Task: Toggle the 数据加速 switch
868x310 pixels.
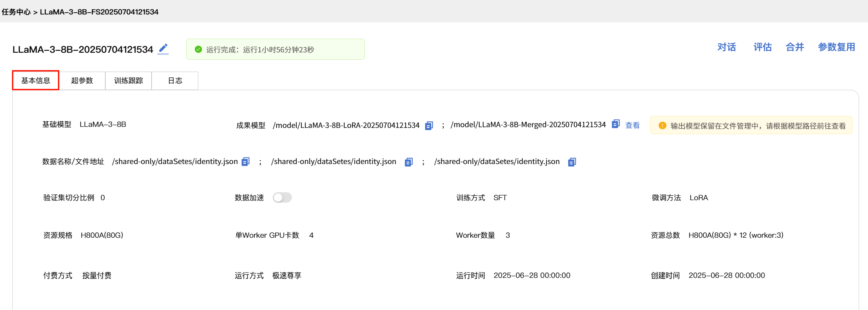Action: click(x=282, y=198)
